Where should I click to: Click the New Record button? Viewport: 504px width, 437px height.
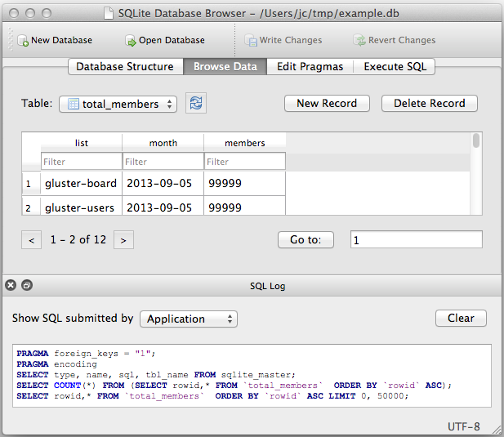327,104
